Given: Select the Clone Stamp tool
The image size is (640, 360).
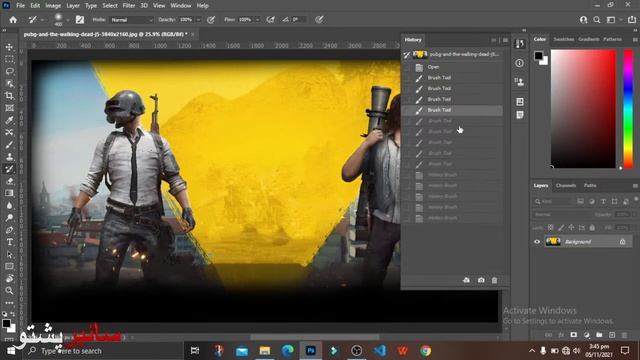Looking at the screenshot, I should [9, 157].
